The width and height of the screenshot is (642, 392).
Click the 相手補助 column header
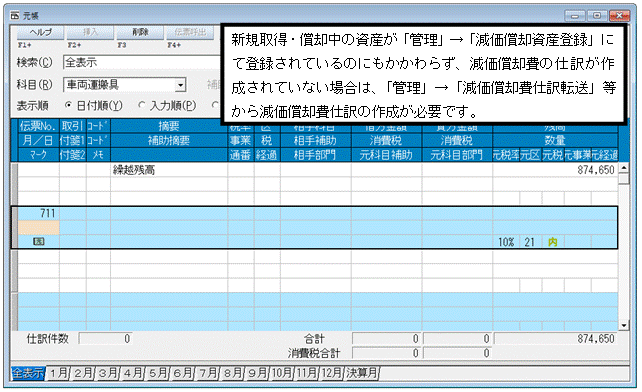click(x=315, y=140)
